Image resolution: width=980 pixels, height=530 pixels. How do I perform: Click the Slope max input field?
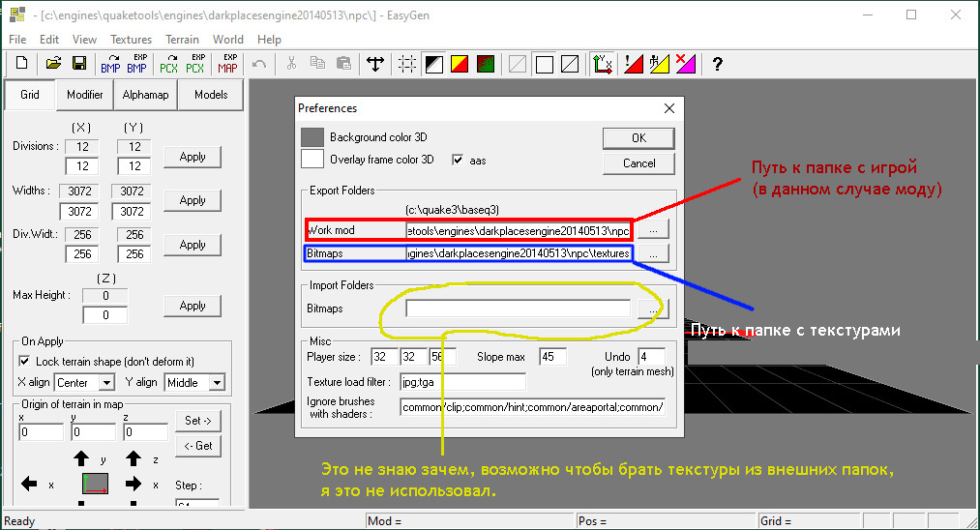(x=552, y=357)
